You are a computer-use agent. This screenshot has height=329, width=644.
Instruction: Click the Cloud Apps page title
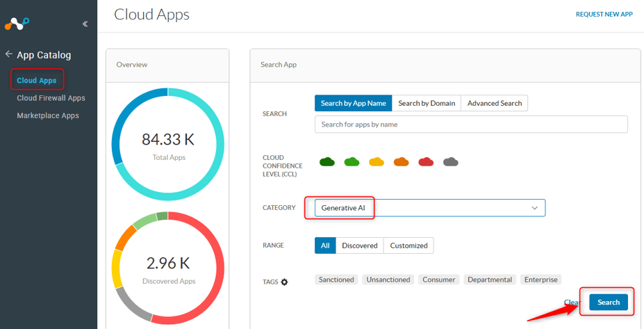(x=151, y=15)
